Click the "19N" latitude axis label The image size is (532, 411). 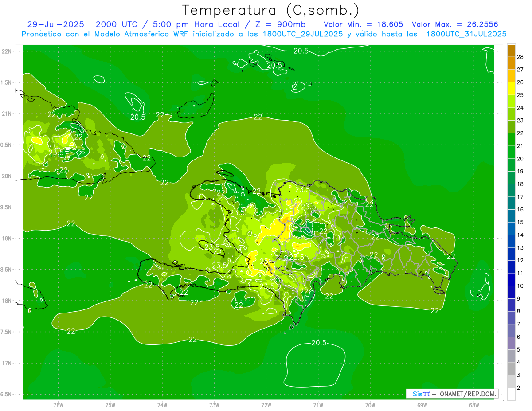point(7,239)
